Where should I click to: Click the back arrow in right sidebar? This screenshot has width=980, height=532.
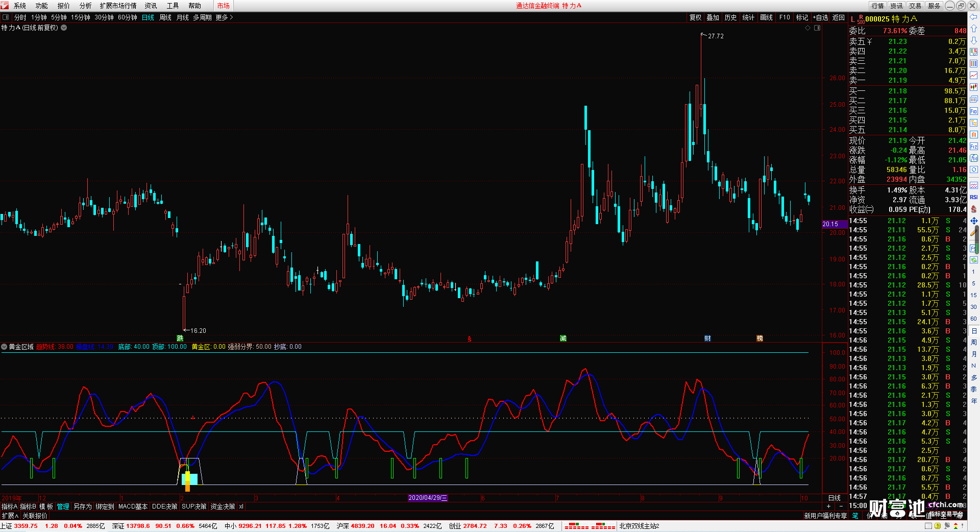click(974, 17)
